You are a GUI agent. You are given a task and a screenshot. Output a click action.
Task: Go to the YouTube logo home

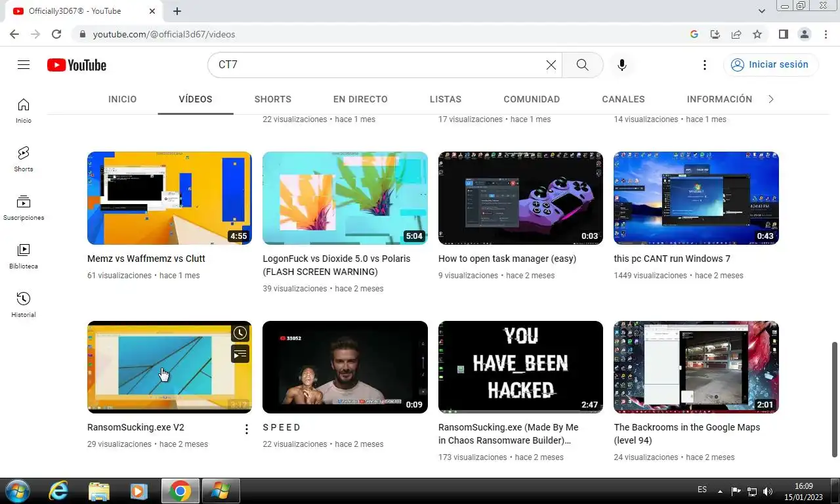(x=77, y=65)
